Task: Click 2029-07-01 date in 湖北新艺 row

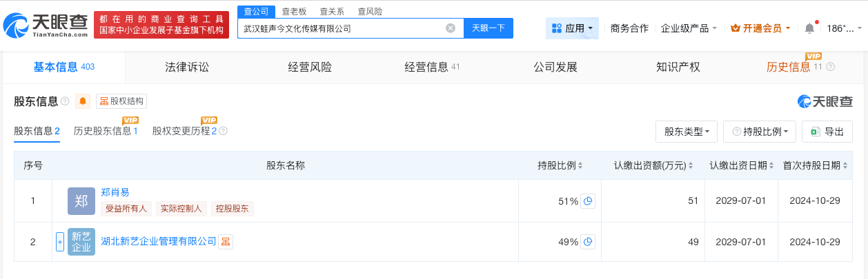Action: click(740, 242)
